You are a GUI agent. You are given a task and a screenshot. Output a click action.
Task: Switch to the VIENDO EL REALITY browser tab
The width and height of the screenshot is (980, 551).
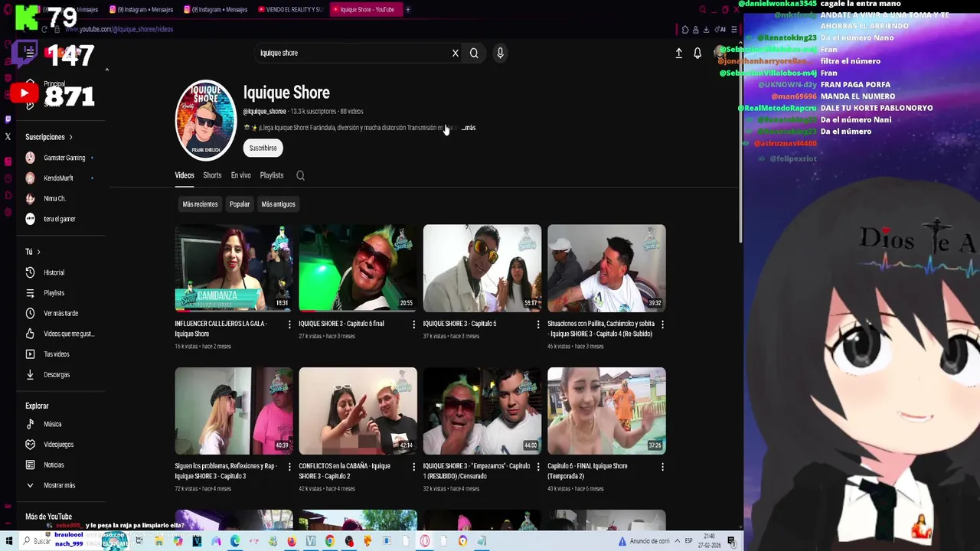(x=290, y=9)
